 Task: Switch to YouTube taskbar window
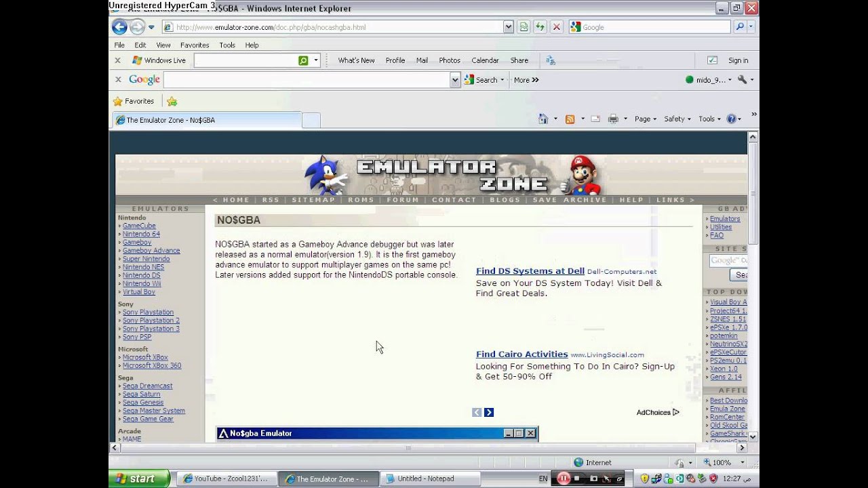226,479
